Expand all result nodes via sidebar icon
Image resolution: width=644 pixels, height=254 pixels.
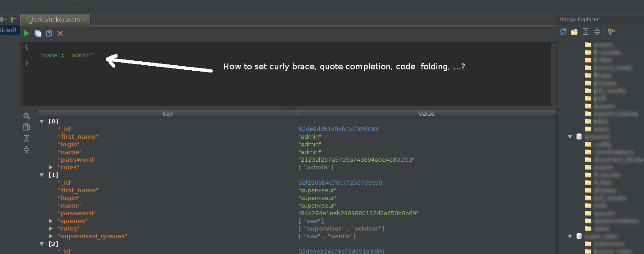coord(27,138)
